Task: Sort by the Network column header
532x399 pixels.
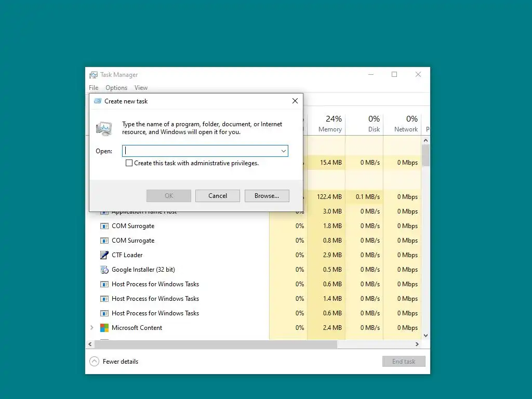Action: 403,124
